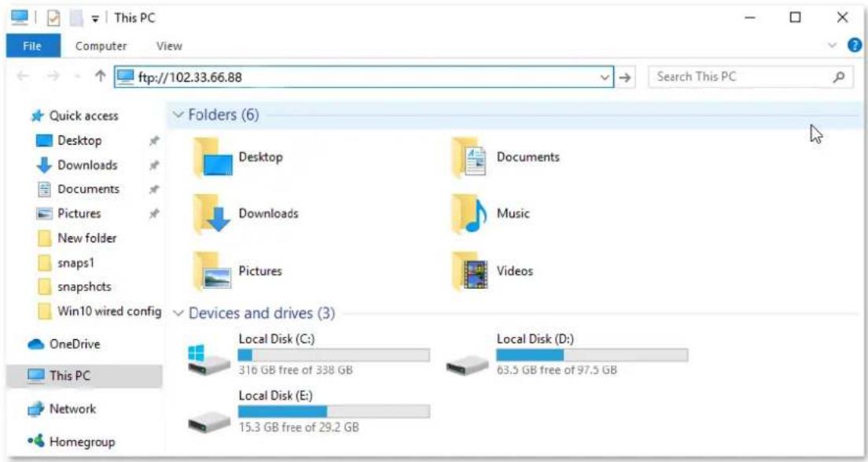Unpin Desktop using its pin icon
The width and height of the screenshot is (868, 462).
pos(154,141)
